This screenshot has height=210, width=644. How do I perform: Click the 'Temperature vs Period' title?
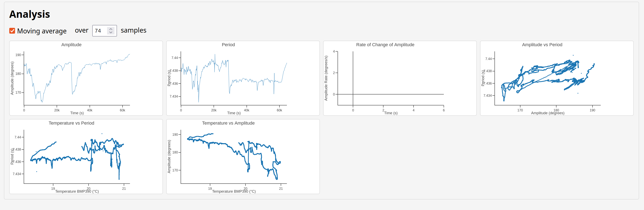click(x=71, y=123)
